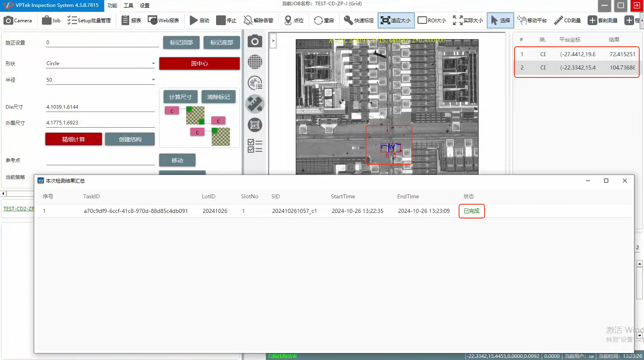Click the globe-with-crosshair icon in the side strip
Screen dimensions: 644x360
[255, 83]
